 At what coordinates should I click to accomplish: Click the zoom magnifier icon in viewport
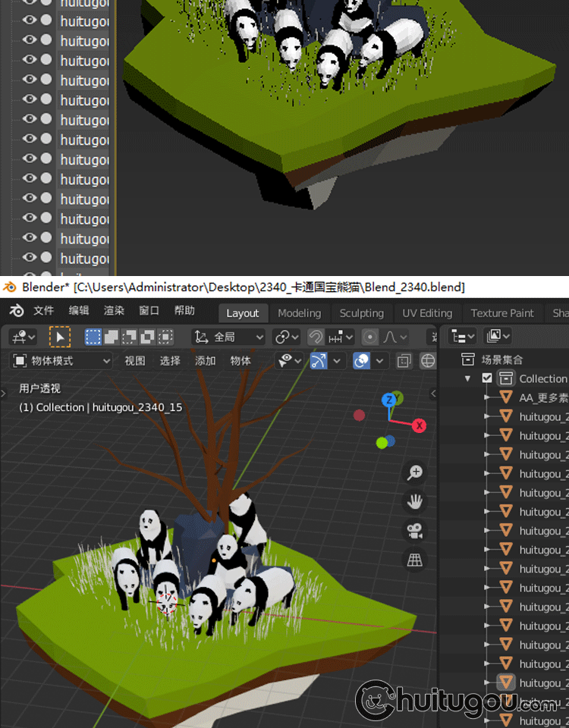[x=415, y=472]
